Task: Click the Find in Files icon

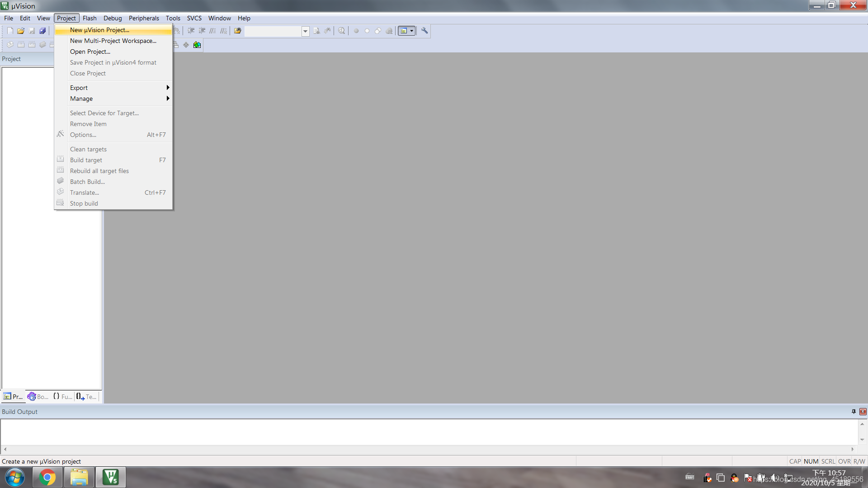Action: (x=238, y=31)
